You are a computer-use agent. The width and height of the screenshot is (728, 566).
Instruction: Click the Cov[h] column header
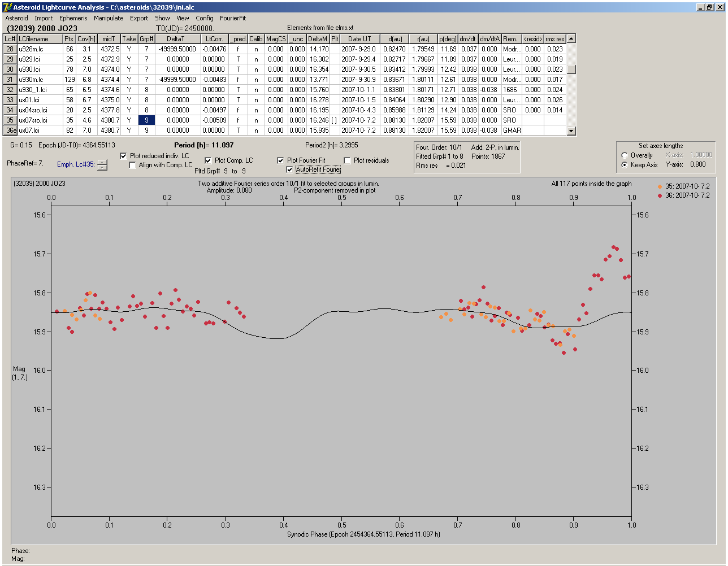click(x=86, y=39)
